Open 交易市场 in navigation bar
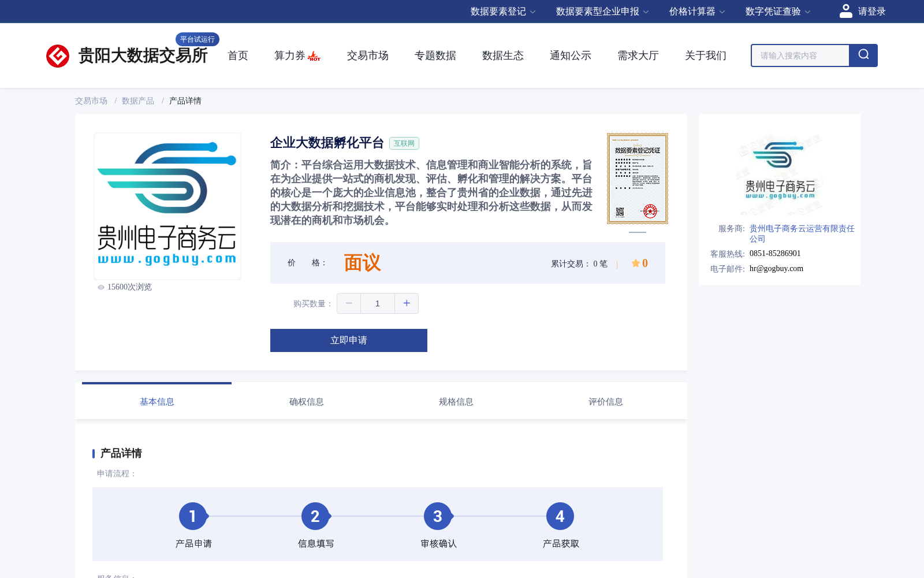Image resolution: width=924 pixels, height=578 pixels. 368,55
